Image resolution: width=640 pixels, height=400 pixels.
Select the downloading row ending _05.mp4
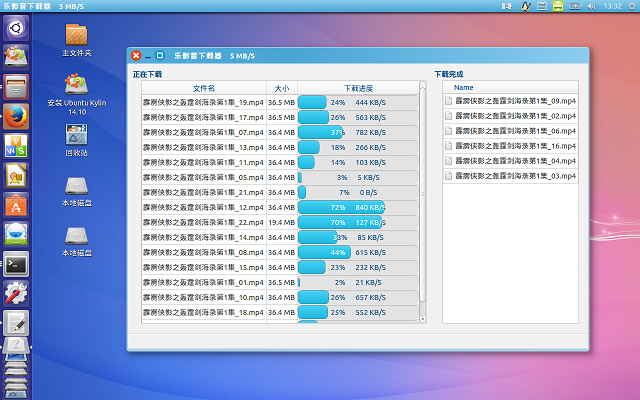pyautogui.click(x=280, y=178)
